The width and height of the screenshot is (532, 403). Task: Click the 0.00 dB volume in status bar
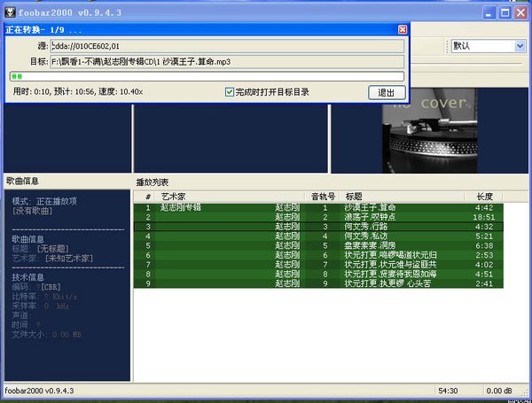click(498, 391)
